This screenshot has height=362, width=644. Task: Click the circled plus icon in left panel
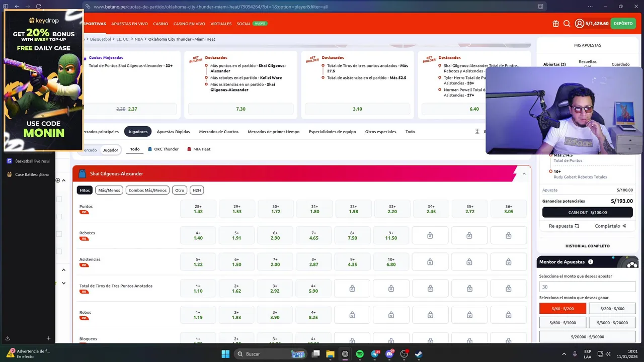click(x=57, y=180)
